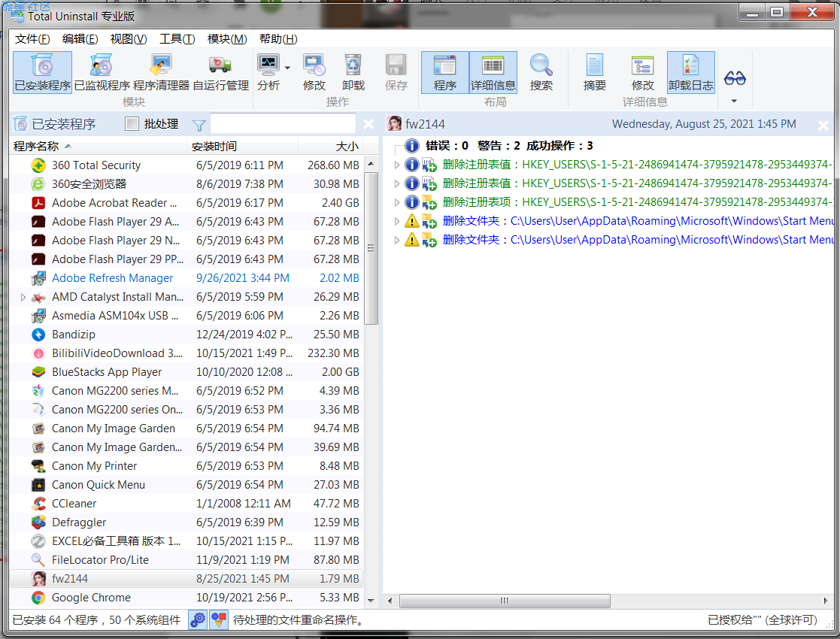The width and height of the screenshot is (840, 639).
Task: Click the program list vertical scrollbar thumb
Action: click(x=371, y=248)
